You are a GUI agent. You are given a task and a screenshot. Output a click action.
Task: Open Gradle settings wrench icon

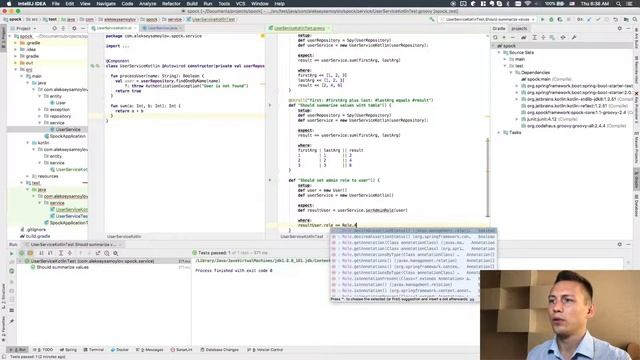573,38
